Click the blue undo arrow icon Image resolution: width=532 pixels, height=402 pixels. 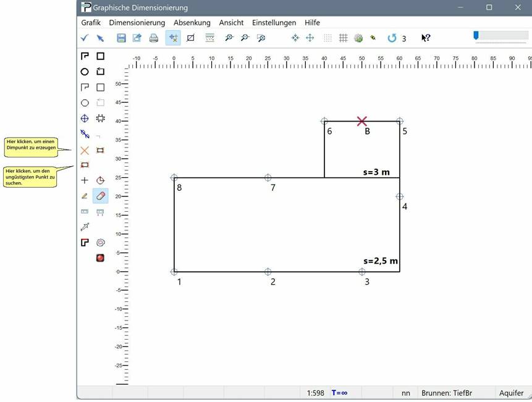tap(392, 38)
